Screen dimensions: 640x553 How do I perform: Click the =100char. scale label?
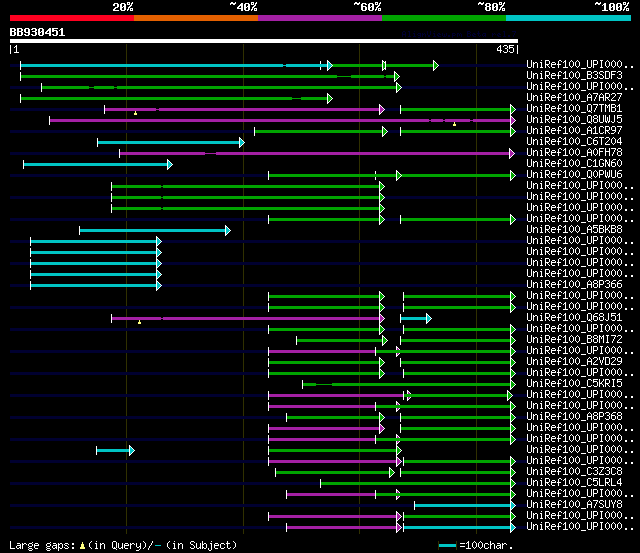point(486,545)
